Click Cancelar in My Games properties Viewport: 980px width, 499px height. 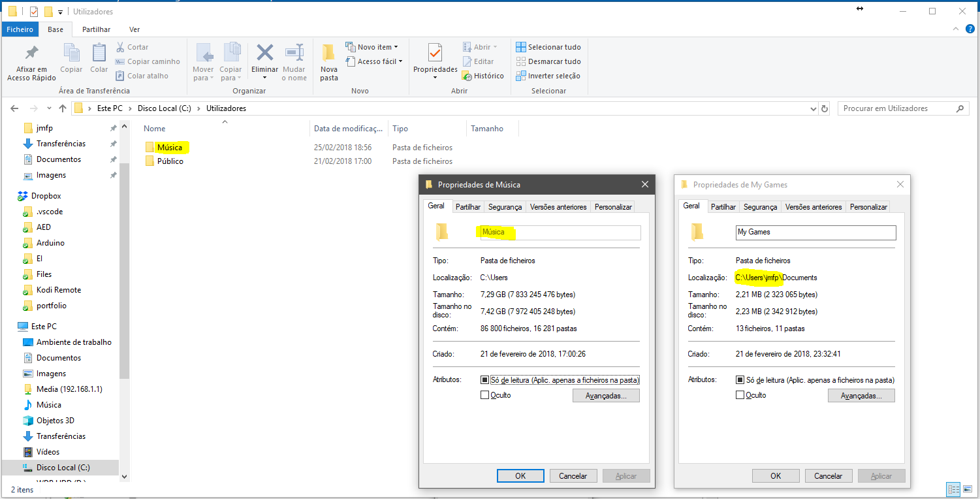829,476
